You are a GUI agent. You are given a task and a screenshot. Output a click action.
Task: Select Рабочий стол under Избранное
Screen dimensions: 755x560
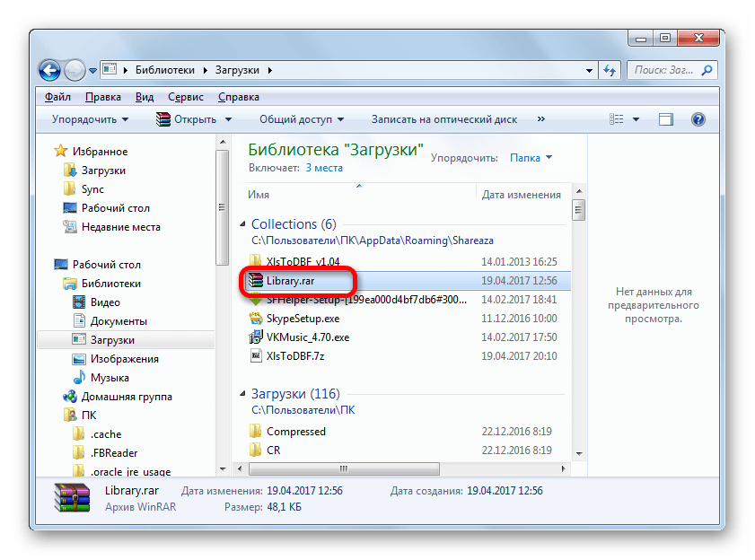point(116,208)
